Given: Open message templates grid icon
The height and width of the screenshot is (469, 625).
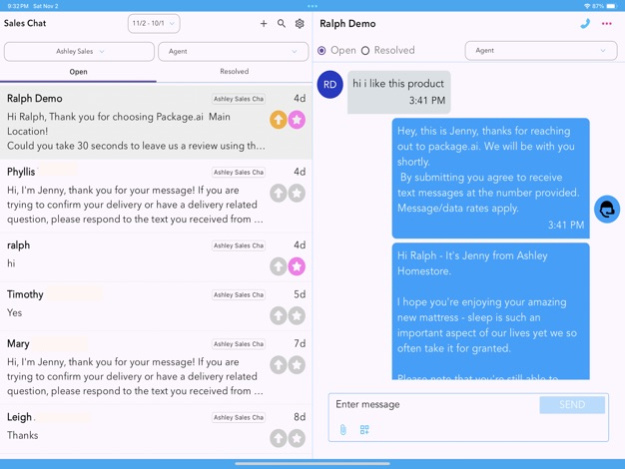Looking at the screenshot, I should coord(365,429).
